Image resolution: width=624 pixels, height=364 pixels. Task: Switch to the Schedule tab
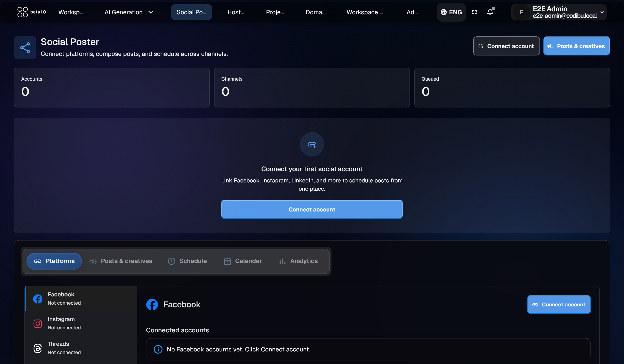(187, 261)
